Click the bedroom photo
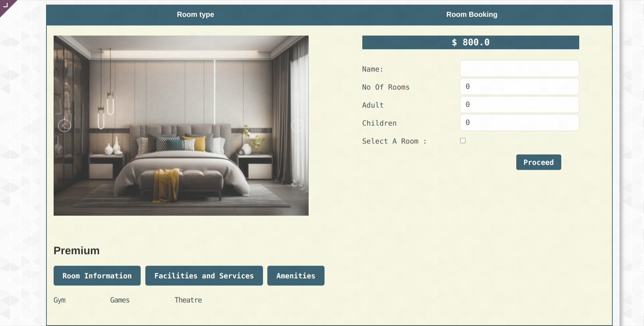 click(181, 169)
